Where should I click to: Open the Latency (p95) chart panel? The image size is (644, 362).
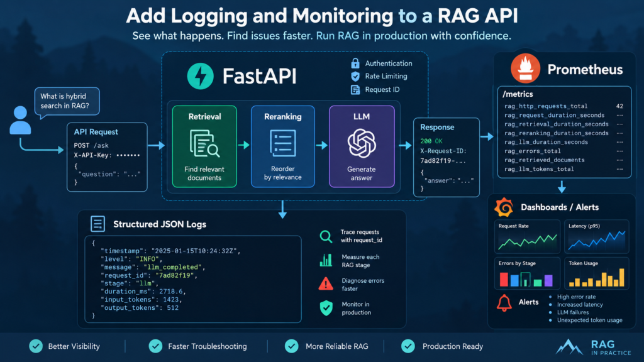coord(597,237)
